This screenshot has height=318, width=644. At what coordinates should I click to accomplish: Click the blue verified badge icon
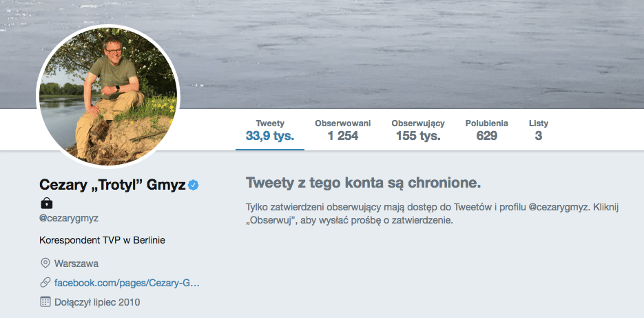pos(194,185)
